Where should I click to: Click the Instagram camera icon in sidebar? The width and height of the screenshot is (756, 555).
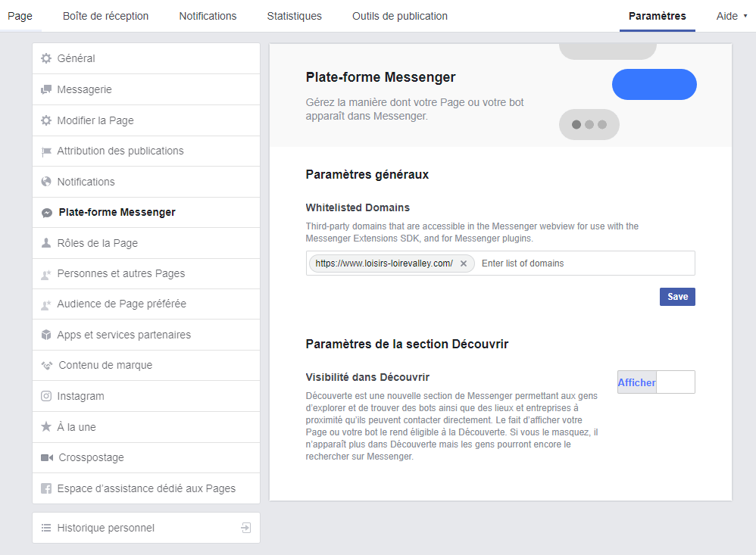pos(46,396)
